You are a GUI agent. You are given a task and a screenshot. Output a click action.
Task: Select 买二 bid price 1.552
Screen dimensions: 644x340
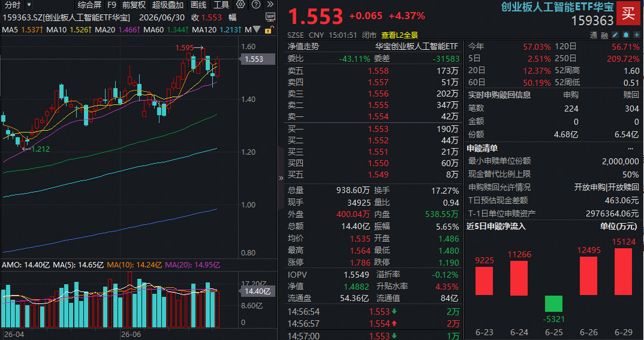point(378,141)
